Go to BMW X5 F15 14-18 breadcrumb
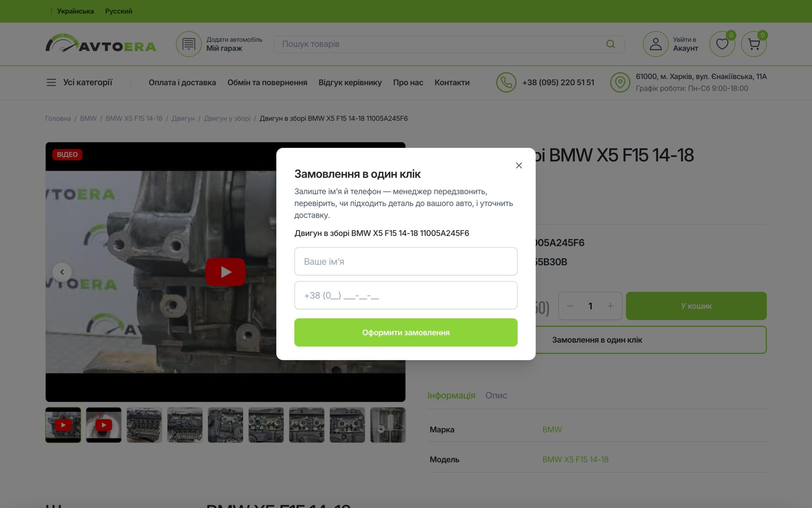Image resolution: width=812 pixels, height=508 pixels. pyautogui.click(x=134, y=118)
